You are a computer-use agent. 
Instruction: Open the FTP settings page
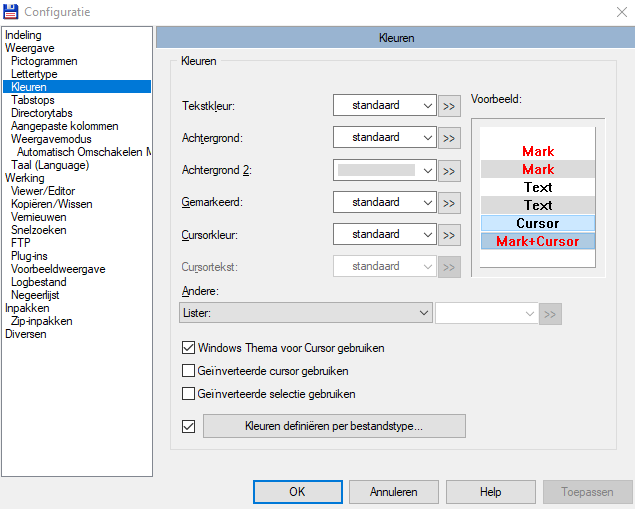(x=21, y=243)
